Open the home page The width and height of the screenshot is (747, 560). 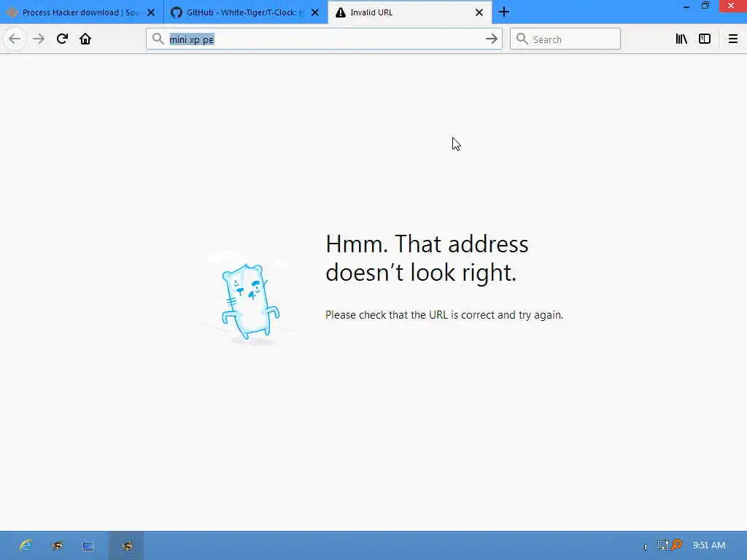(x=85, y=39)
